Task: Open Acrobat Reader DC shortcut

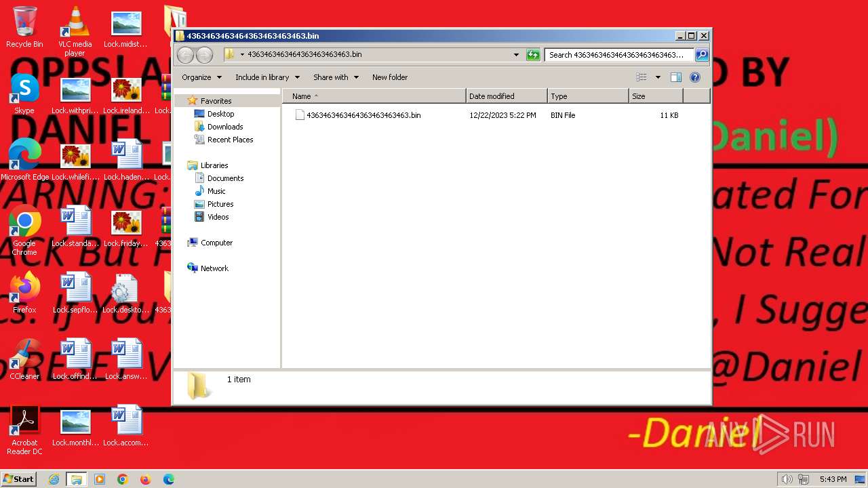Action: coord(24,430)
